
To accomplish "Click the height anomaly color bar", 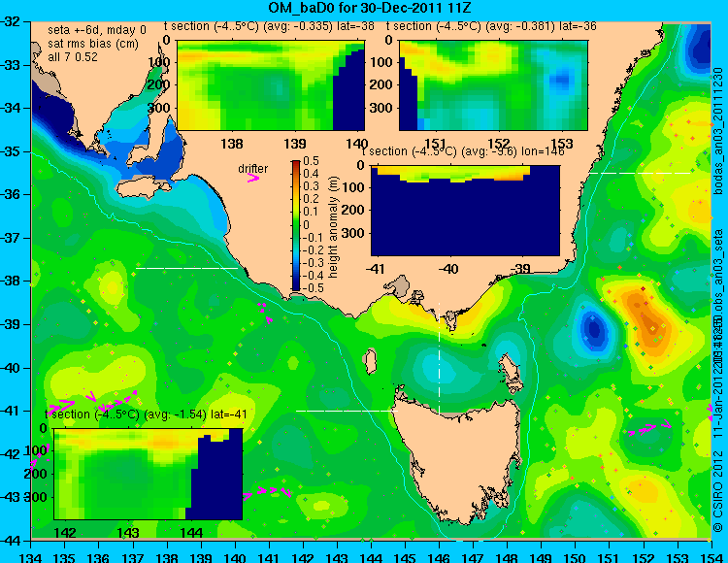I will (x=296, y=225).
